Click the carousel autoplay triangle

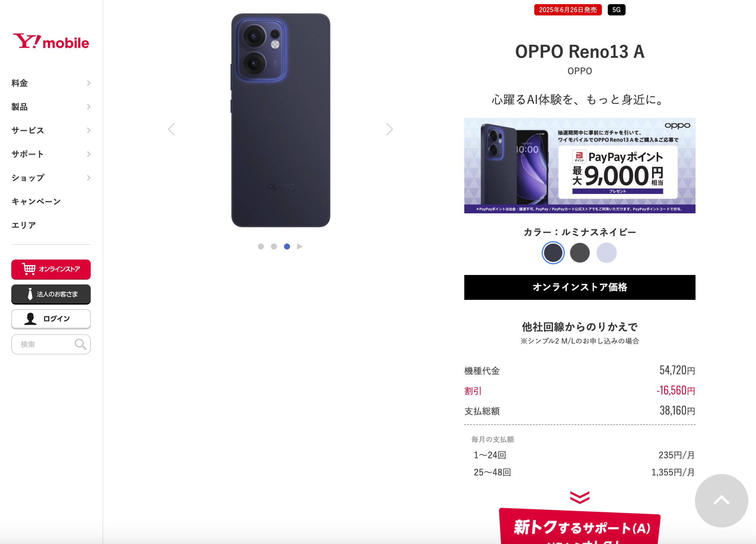click(x=300, y=247)
